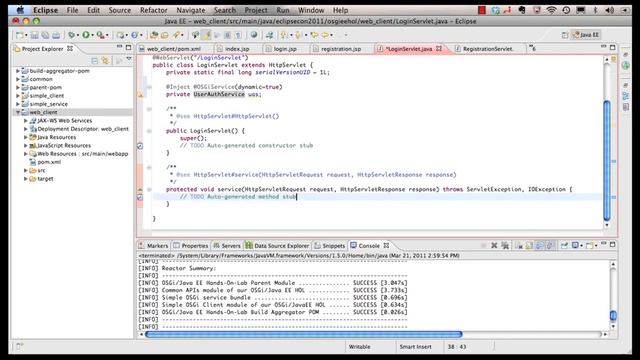
Task: Show hidden editor tabs list
Action: 532,49
